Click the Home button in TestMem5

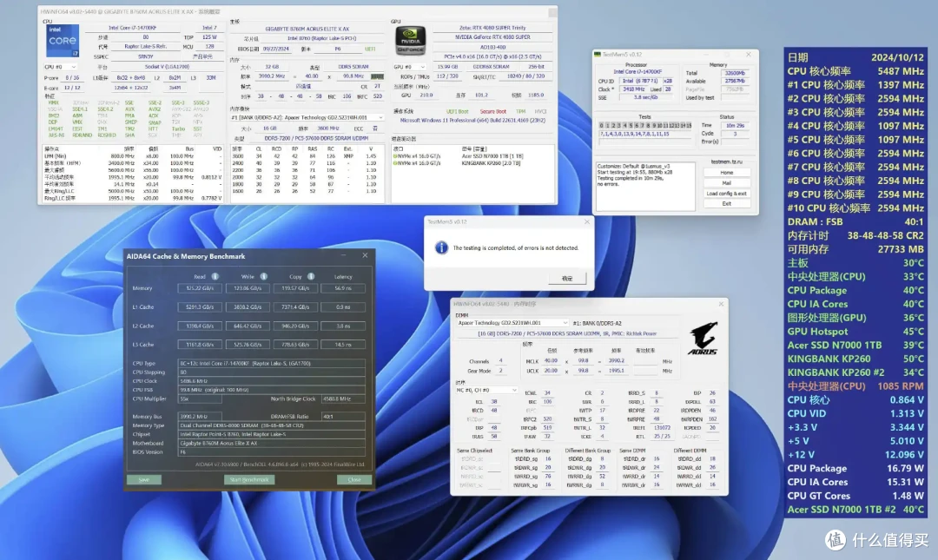[x=726, y=172]
